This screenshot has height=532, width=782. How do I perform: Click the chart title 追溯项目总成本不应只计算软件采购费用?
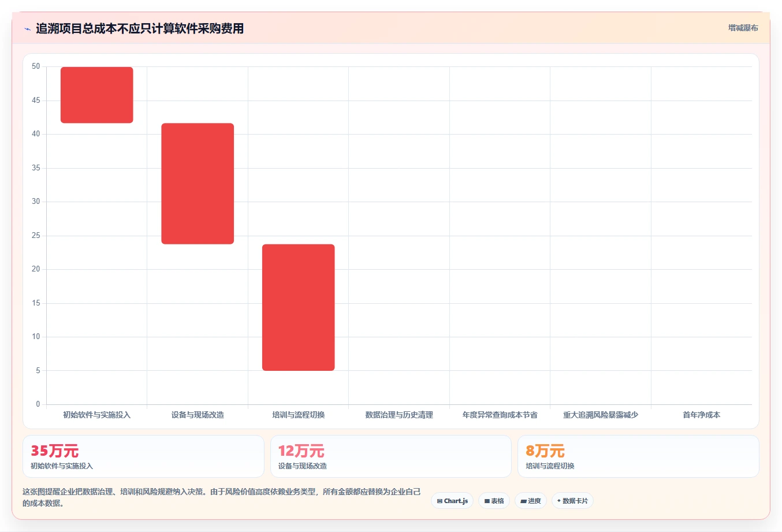[140, 28]
